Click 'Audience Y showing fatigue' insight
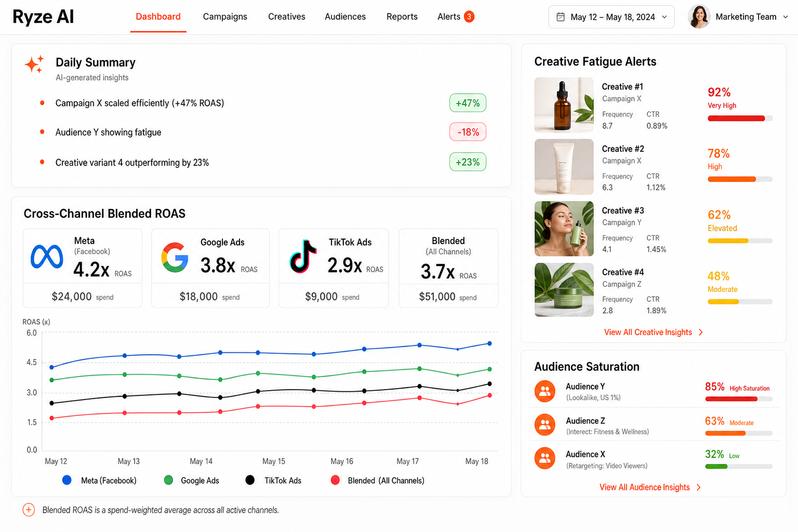798x532 pixels. point(108,132)
